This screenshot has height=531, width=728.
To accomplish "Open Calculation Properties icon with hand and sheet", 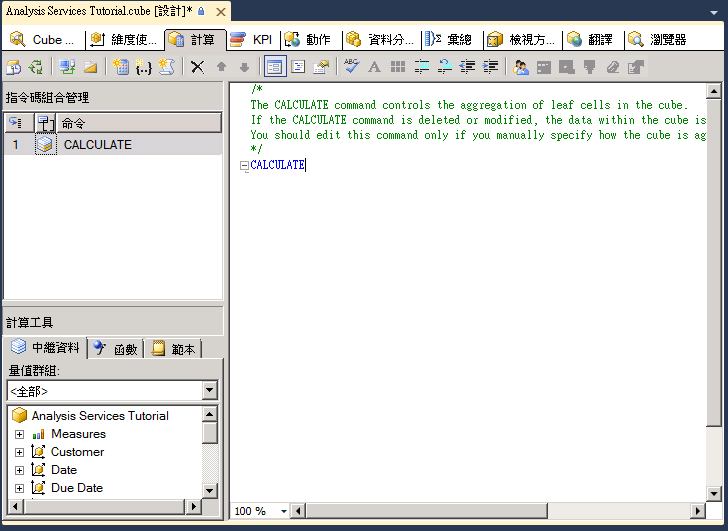I will pos(321,67).
